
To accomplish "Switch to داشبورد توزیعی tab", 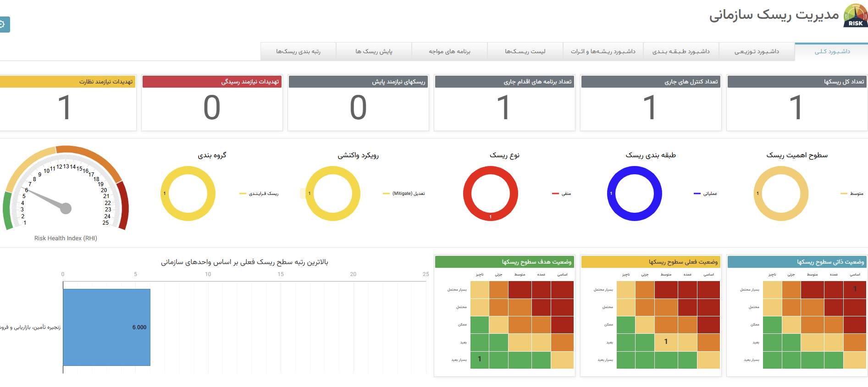I will point(757,51).
